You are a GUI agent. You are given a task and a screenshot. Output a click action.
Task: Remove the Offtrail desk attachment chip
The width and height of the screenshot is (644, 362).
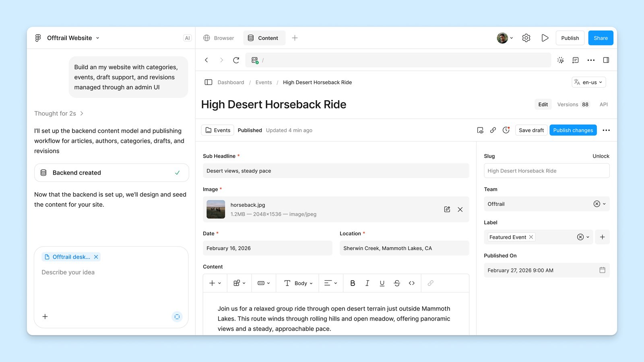pos(96,257)
